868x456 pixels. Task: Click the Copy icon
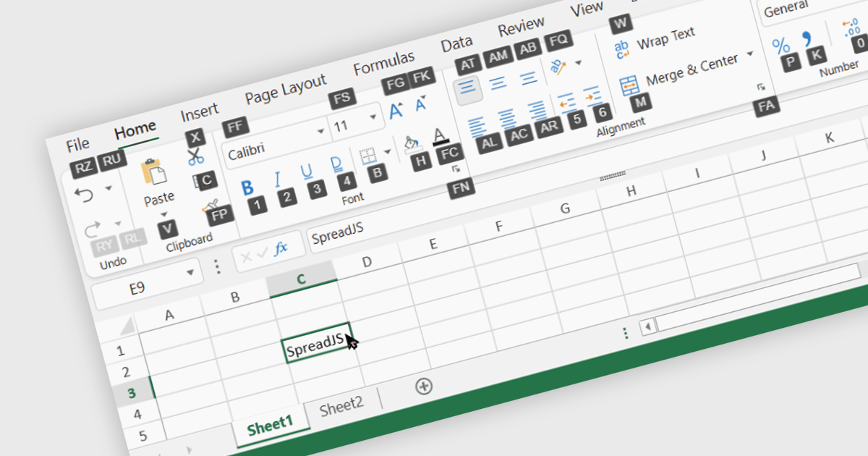(x=200, y=181)
